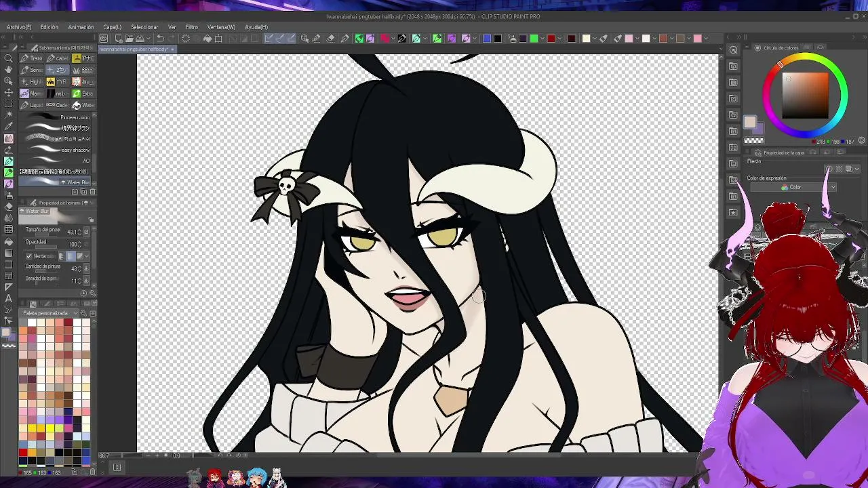Select the transparent color swatch below foreground colors
The width and height of the screenshot is (868, 488).
click(x=8, y=346)
